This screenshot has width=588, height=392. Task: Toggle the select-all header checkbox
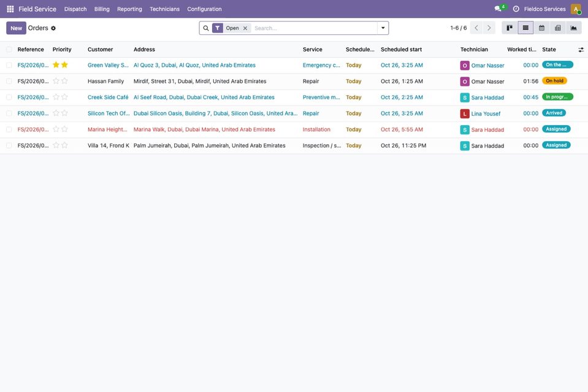(9, 50)
